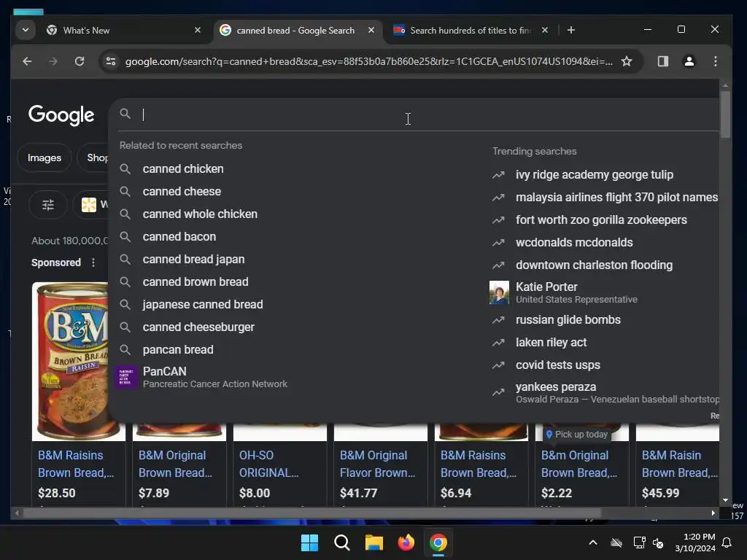747x560 pixels.
Task: Open a new tab with the plus button
Action: click(570, 30)
